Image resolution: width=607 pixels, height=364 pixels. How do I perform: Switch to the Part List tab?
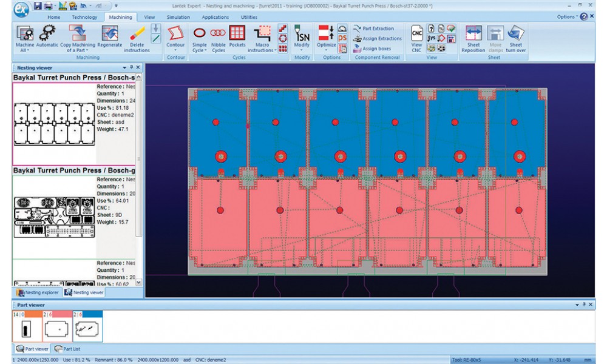click(67, 349)
